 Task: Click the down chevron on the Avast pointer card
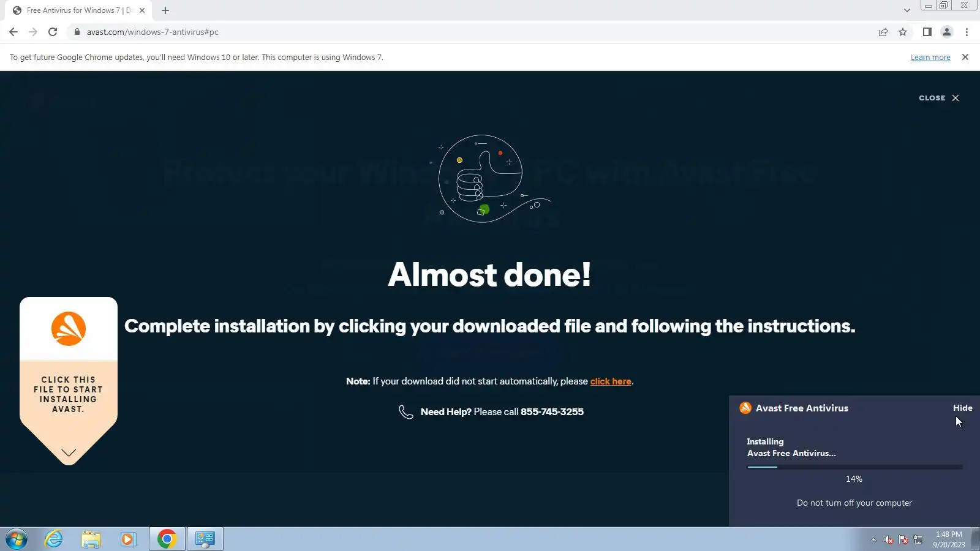69,453
